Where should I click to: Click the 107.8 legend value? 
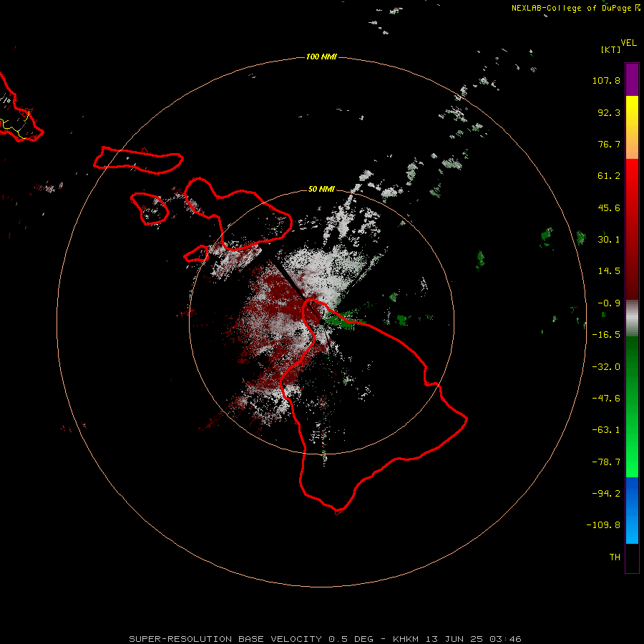[606, 80]
